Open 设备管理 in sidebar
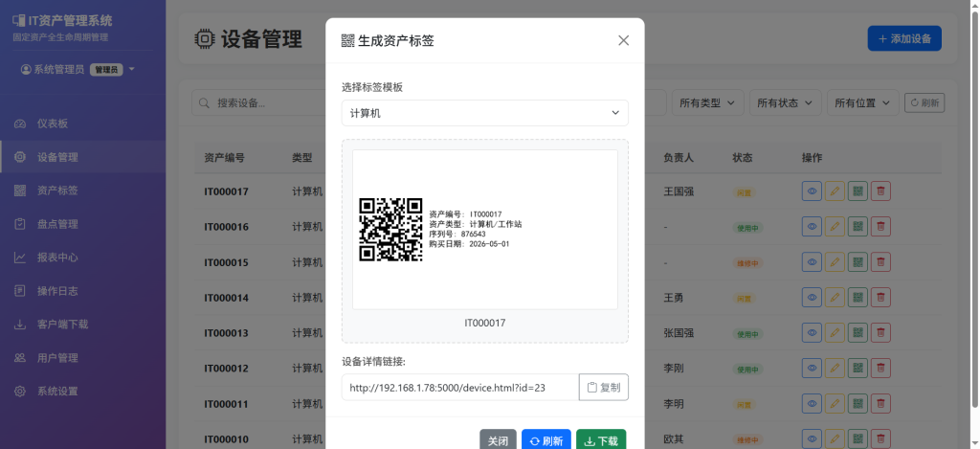 (x=83, y=157)
